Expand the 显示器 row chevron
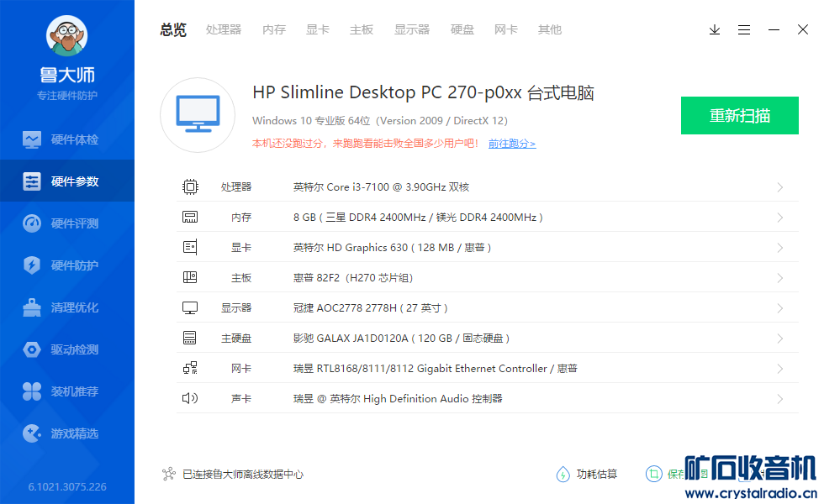The height and width of the screenshot is (504, 824). pyautogui.click(x=780, y=308)
